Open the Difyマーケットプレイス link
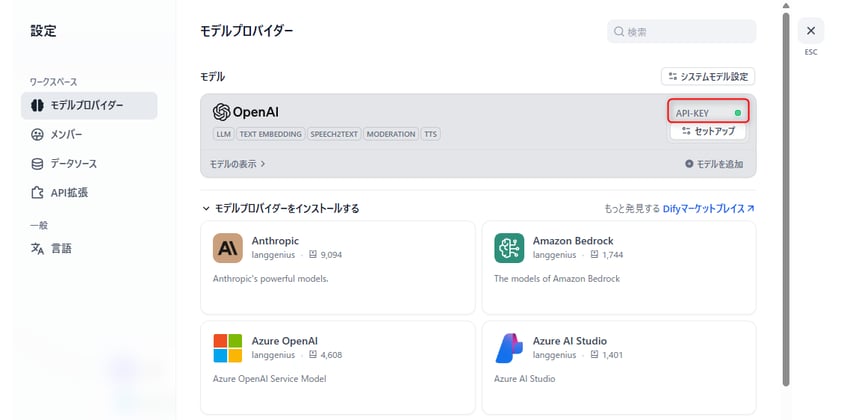This screenshot has height=420, width=844. coord(708,208)
